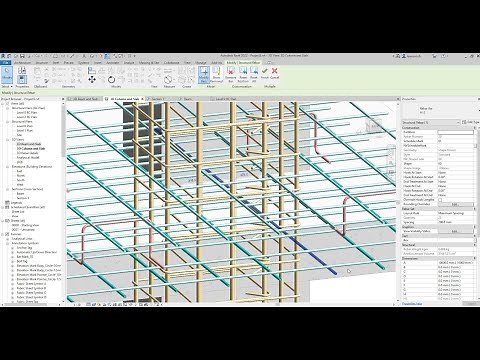Screen dimensions: 480x360
Task: Switch to the Structure ribbon tab
Action: point(42,63)
